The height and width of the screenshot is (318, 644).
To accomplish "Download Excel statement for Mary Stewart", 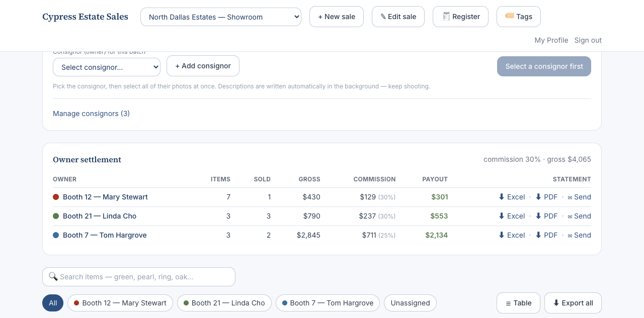I will 512,197.
